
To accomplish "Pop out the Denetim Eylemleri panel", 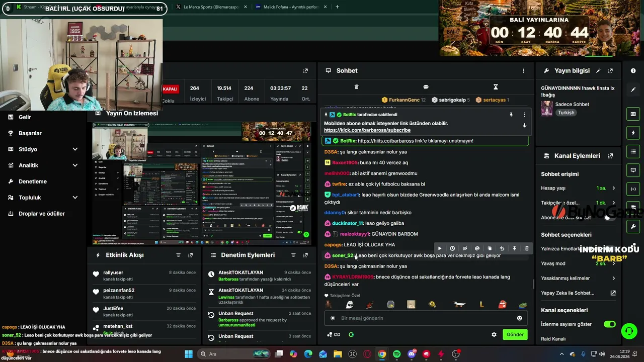I will [305, 255].
